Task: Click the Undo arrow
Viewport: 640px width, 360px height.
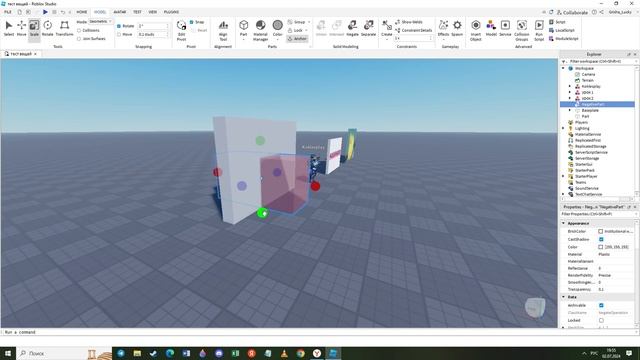Action: (63, 12)
